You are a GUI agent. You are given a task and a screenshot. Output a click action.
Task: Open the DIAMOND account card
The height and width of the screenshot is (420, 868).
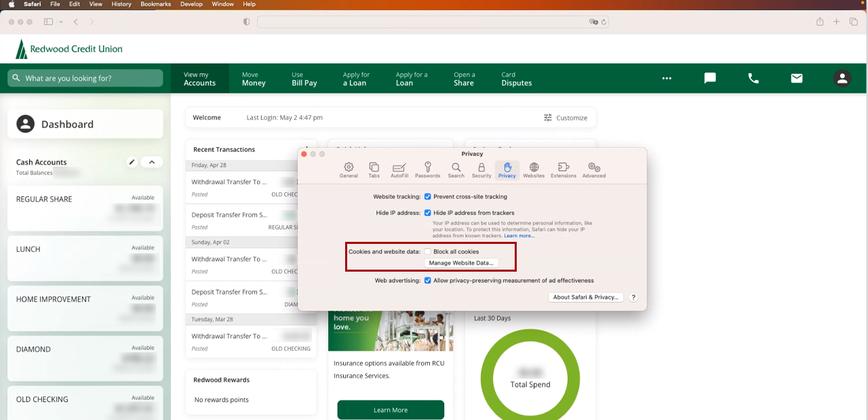point(85,358)
